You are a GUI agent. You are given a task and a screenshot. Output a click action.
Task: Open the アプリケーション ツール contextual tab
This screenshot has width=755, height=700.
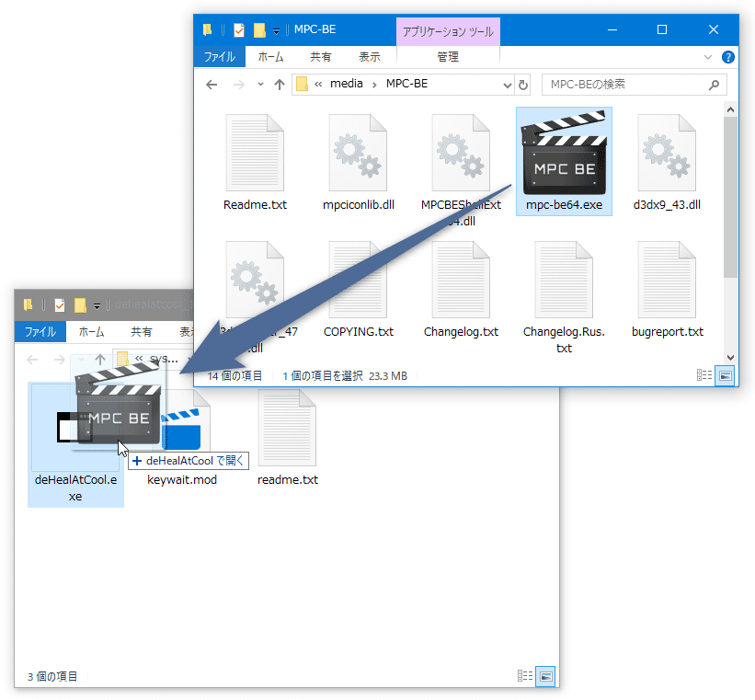click(448, 32)
